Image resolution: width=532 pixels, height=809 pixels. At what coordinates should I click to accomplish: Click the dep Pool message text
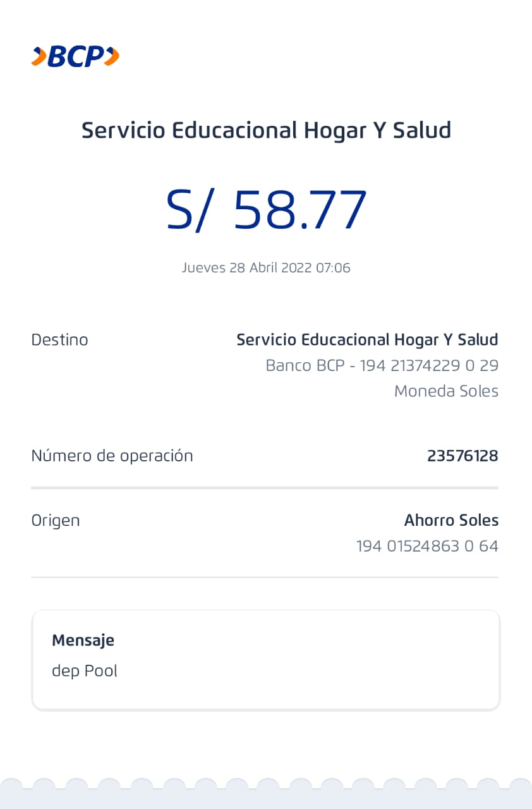tap(85, 671)
